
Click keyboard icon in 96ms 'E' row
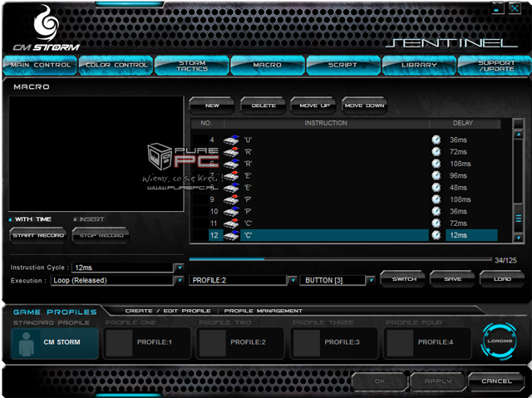click(231, 175)
